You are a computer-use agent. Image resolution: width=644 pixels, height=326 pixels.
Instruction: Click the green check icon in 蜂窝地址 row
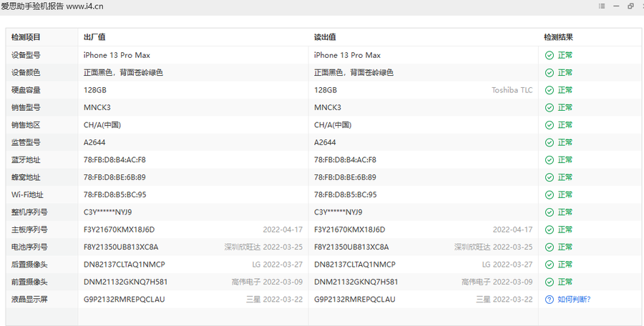(x=549, y=177)
